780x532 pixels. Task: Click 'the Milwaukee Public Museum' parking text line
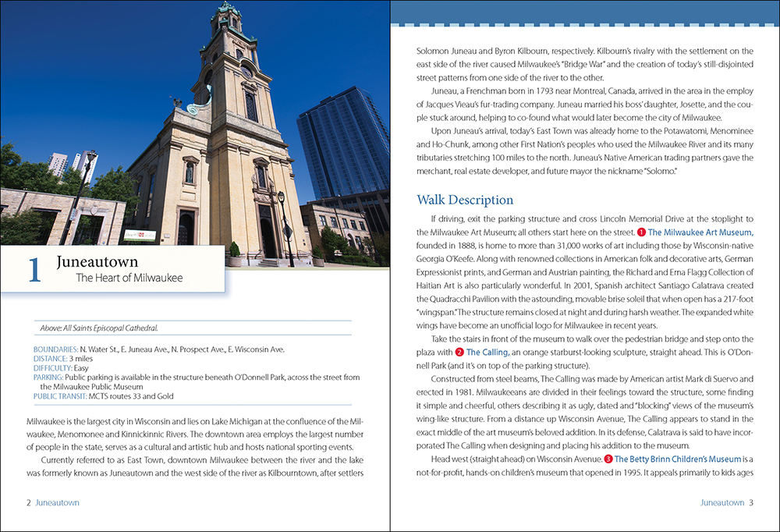pyautogui.click(x=91, y=387)
